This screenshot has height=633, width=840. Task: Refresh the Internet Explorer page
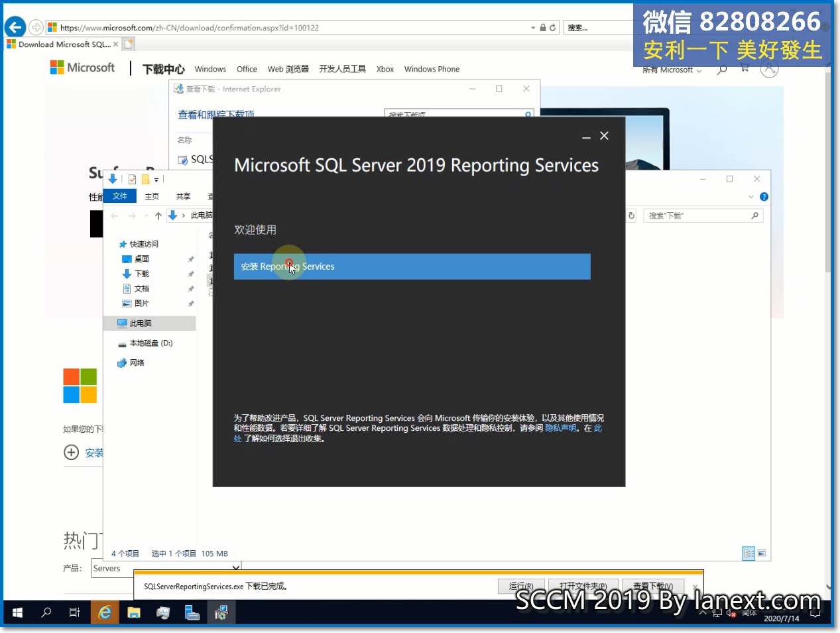tap(552, 28)
